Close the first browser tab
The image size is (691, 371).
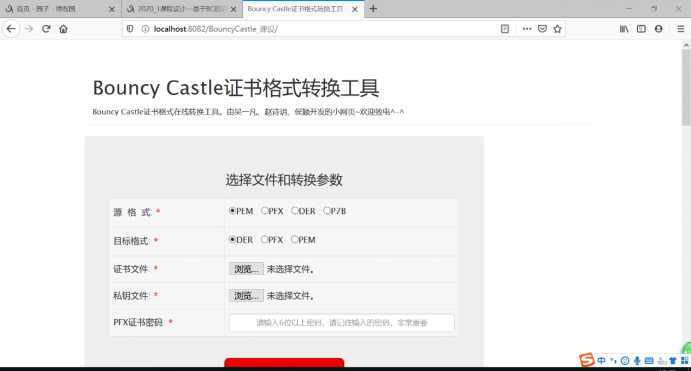click(112, 9)
